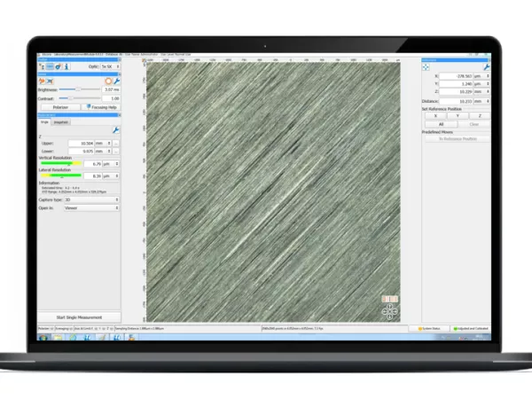The height and width of the screenshot is (399, 532).
Task: Click the Windows Start button on the taskbar
Action: [x=44, y=337]
